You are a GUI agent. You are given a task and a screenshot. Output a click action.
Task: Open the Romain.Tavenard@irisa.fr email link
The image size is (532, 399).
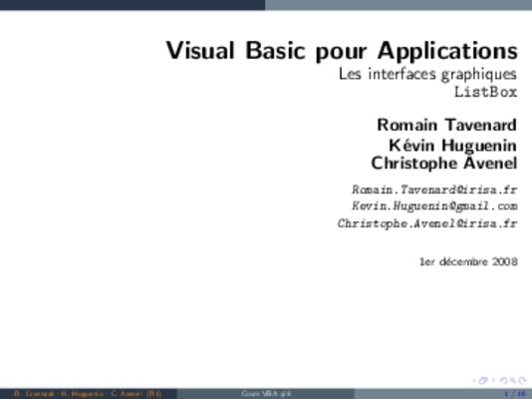434,190
